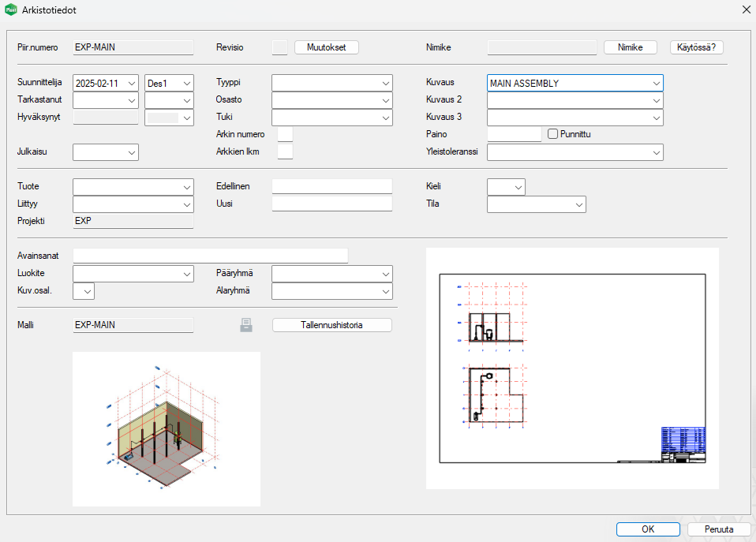This screenshot has width=756, height=542.
Task: Click the drawing sheet preview thumbnail
Action: (572, 368)
